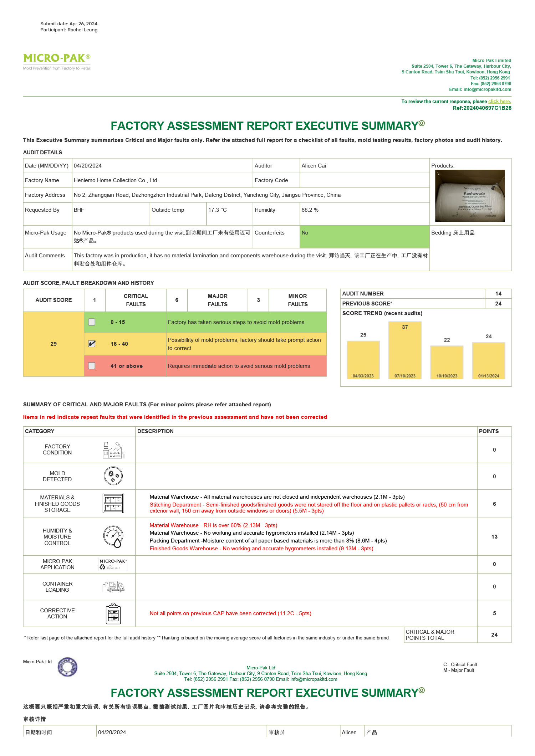Open the Koolawash pillow product photo

[470, 196]
